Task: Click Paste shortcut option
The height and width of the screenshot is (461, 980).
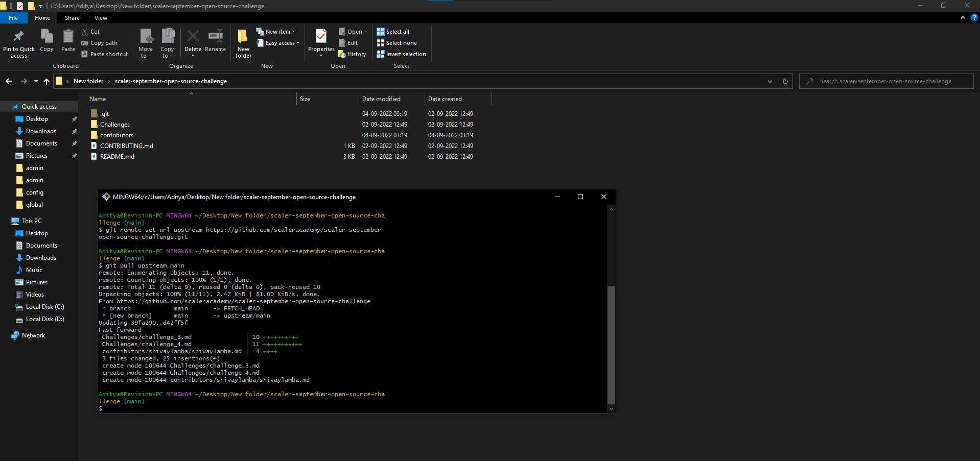Action: click(104, 54)
